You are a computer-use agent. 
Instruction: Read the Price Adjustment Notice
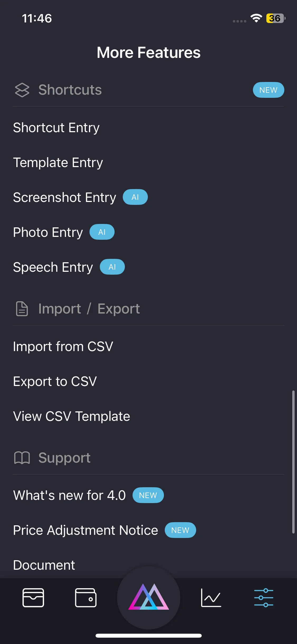(86, 530)
